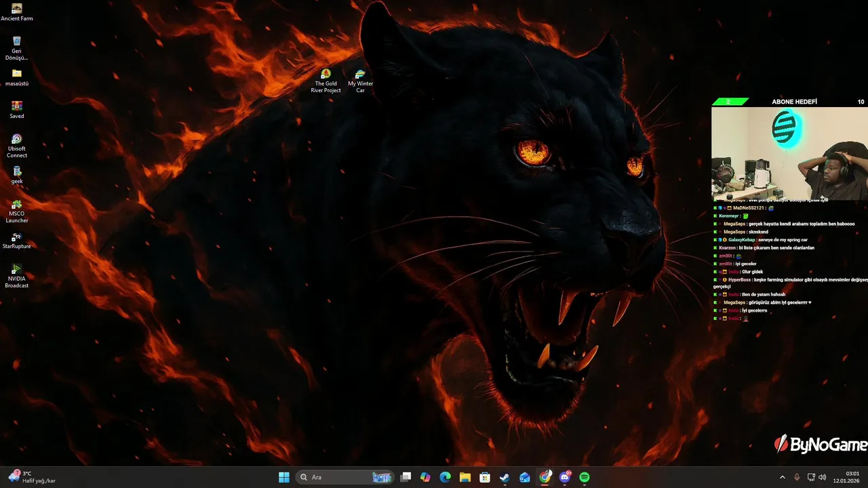Click chat username 'Keremayr'
Screen dimensions: 868x488
pos(729,216)
